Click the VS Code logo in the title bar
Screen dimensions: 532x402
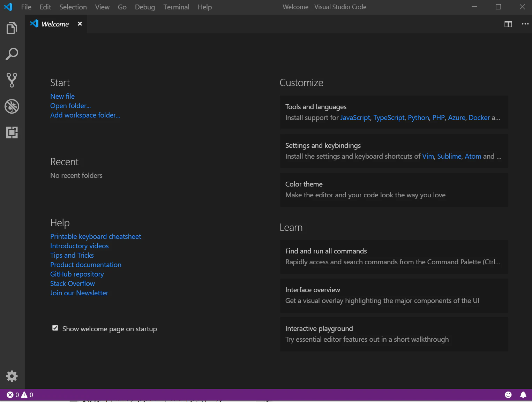[x=8, y=7]
